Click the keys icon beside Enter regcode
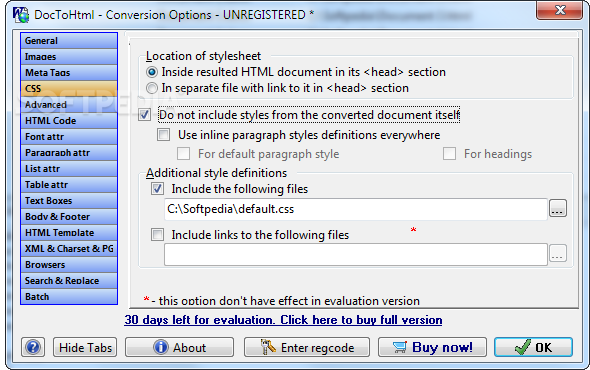 pos(268,347)
